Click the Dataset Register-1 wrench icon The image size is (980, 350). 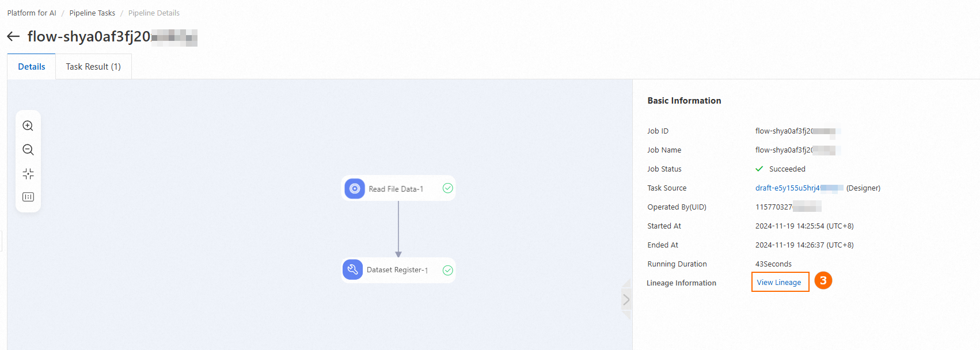coord(353,269)
